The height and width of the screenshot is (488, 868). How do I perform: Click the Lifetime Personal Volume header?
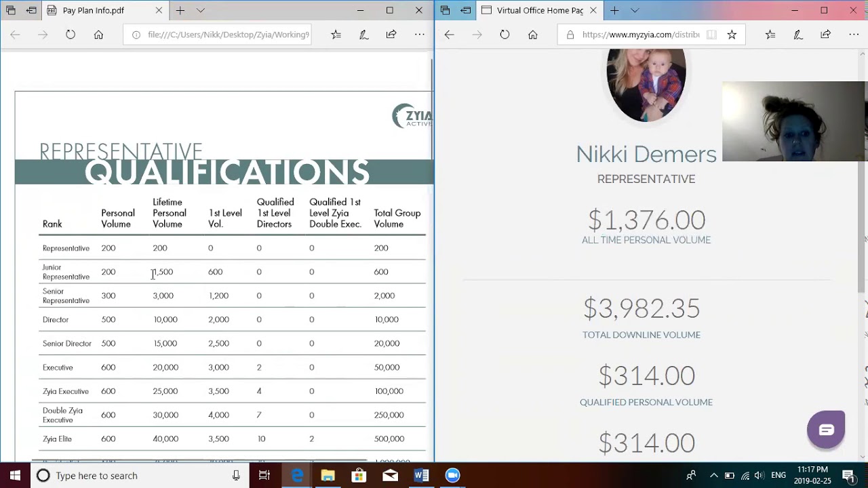(x=169, y=213)
